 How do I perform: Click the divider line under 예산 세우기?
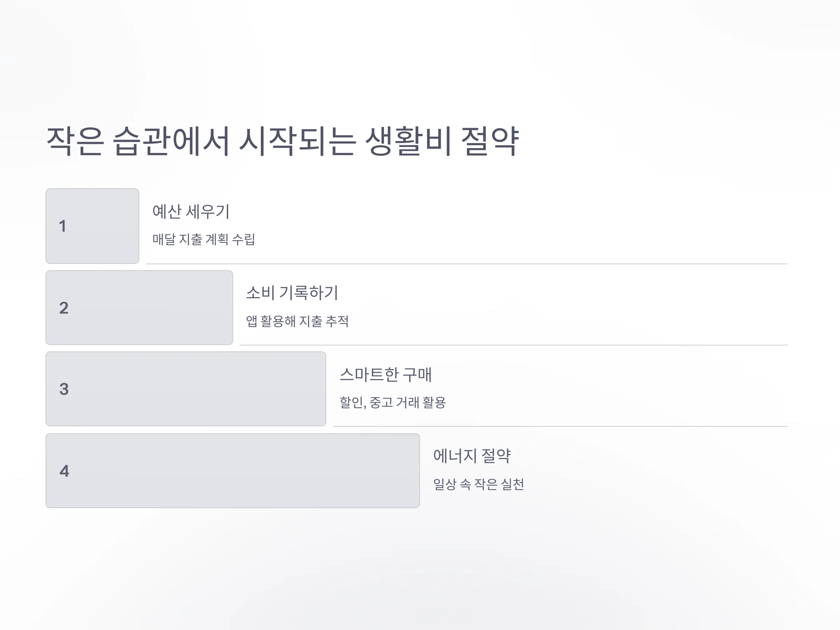(x=467, y=264)
